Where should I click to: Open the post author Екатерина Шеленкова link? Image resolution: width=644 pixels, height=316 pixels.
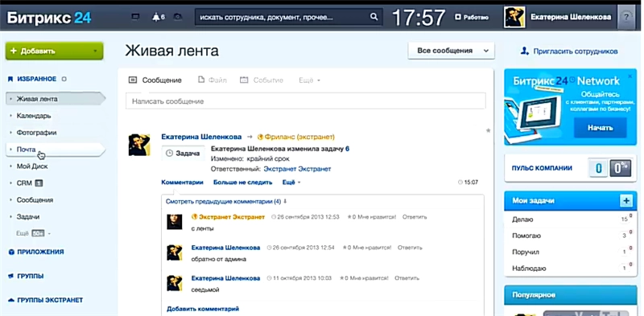[x=201, y=137]
